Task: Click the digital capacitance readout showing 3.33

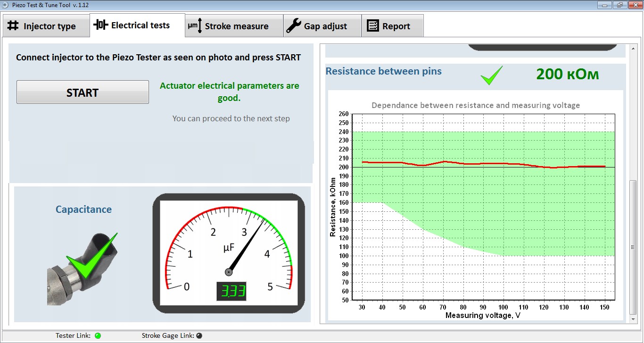Action: (x=231, y=292)
